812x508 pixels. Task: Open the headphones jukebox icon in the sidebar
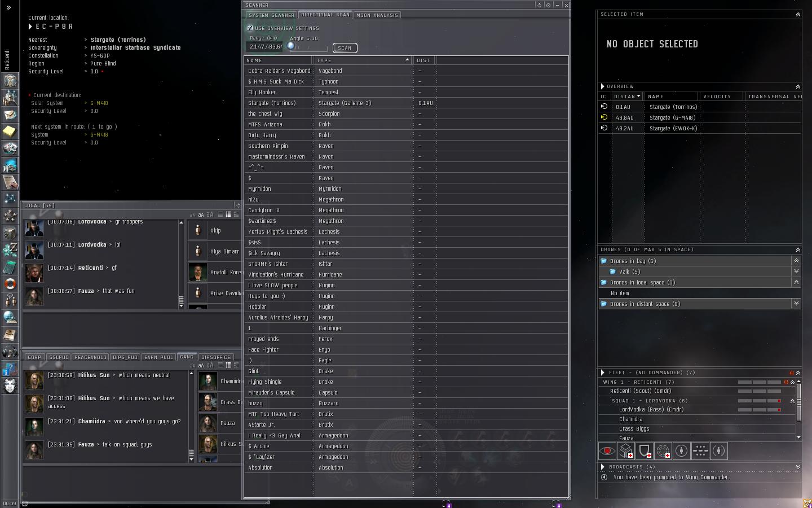click(x=10, y=352)
